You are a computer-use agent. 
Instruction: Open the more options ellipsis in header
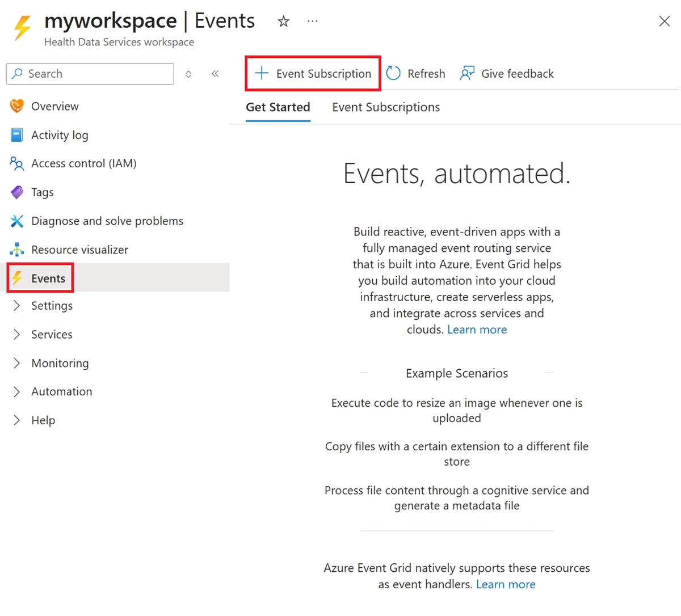click(x=313, y=21)
